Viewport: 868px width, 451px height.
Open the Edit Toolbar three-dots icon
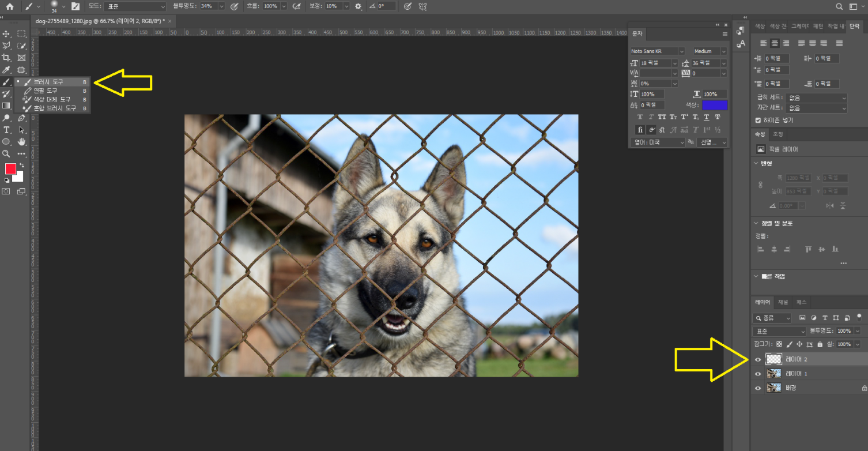click(22, 154)
